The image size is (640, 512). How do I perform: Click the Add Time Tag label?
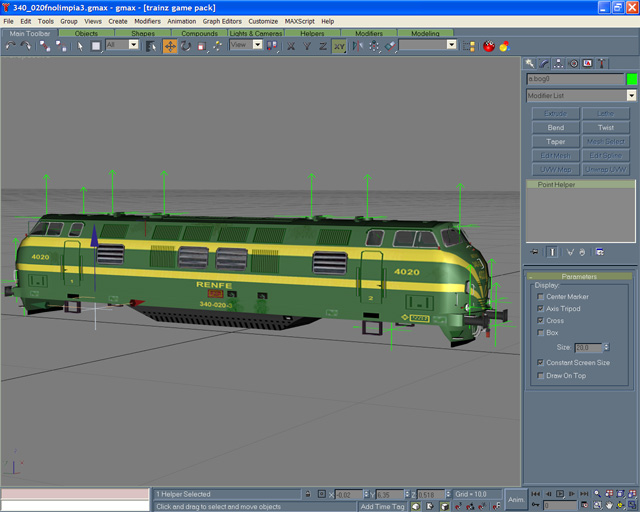(382, 507)
